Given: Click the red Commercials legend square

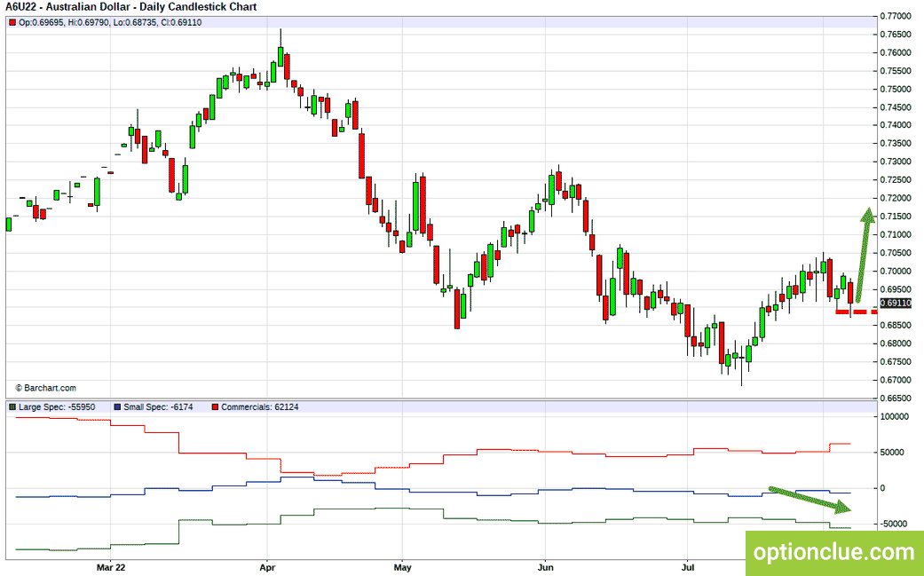Looking at the screenshot, I should pos(215,407).
